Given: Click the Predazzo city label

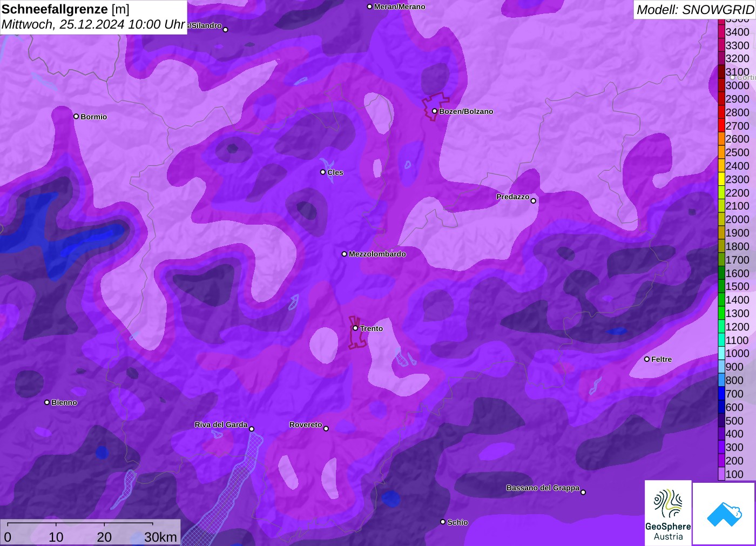Looking at the screenshot, I should tap(513, 197).
